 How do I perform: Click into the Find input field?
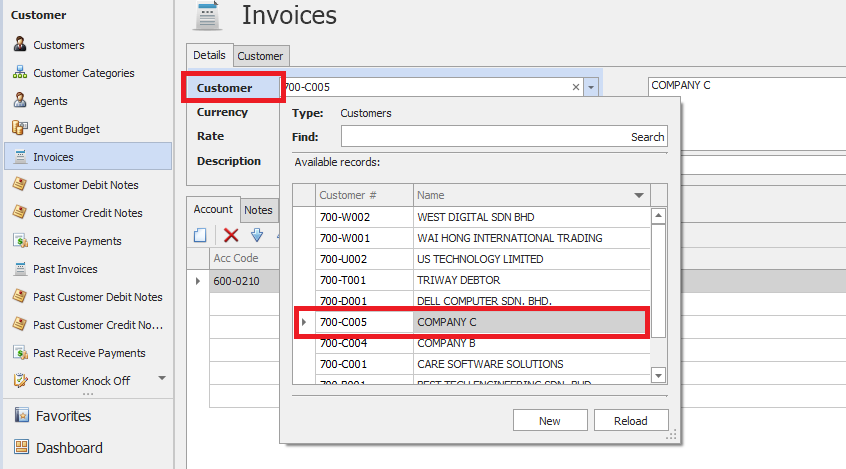[x=485, y=137]
